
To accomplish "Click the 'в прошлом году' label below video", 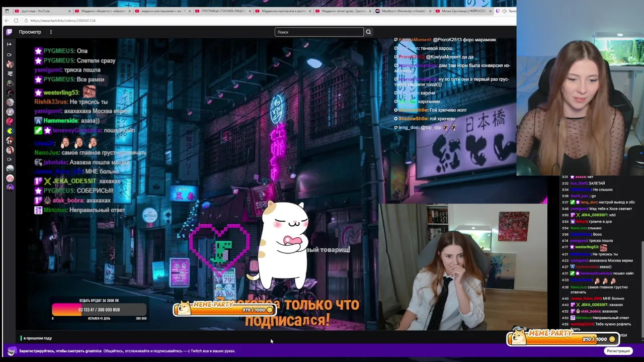I will pos(37,338).
